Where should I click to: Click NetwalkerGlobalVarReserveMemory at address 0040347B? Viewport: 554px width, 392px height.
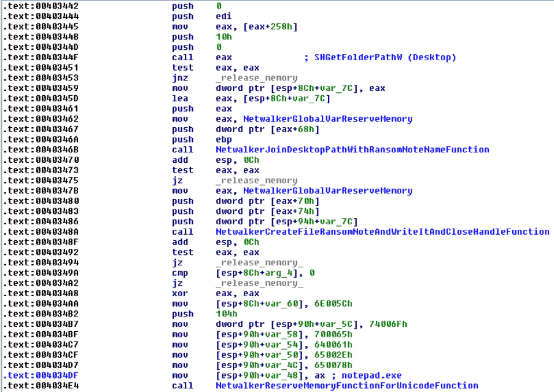(327, 190)
